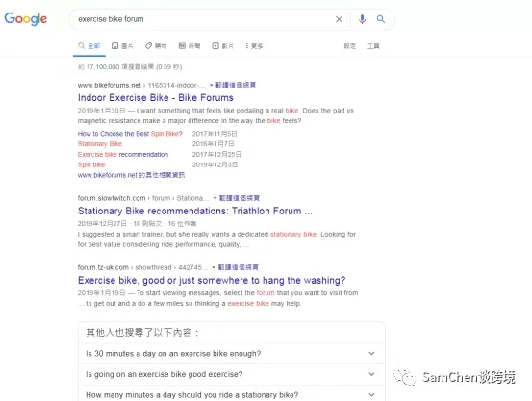The image size is (532, 401).
Task: Switch to the News tab
Action: [190, 46]
